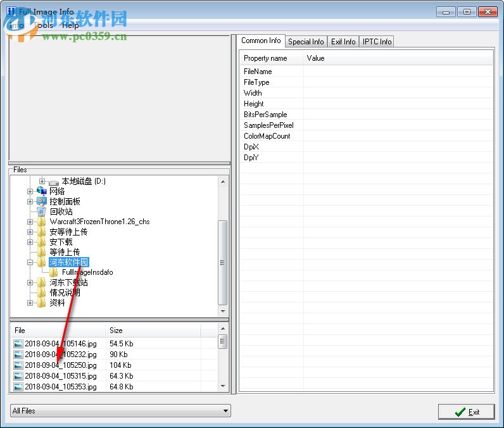Screen dimensions: 504x428
Task: Click the folder icon for FullImageInsdafo
Action: pos(54,272)
